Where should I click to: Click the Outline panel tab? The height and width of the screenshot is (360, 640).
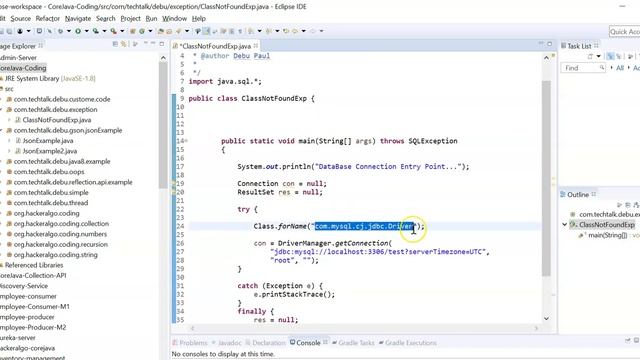point(578,195)
